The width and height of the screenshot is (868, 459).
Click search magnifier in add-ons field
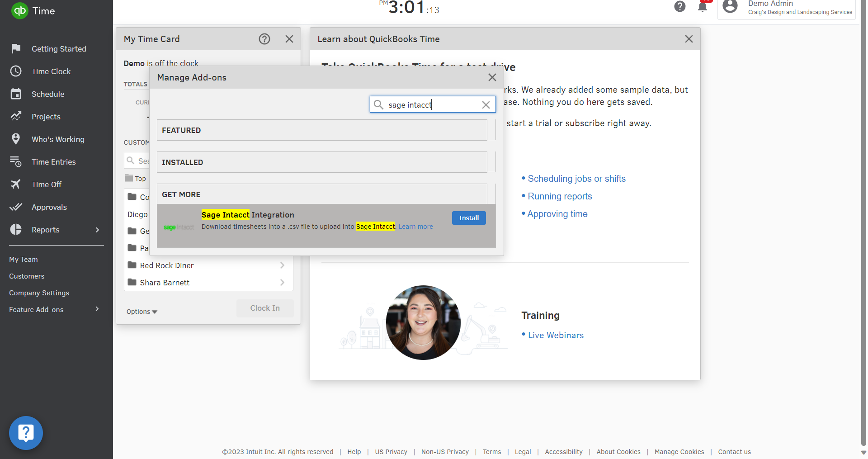[379, 104]
